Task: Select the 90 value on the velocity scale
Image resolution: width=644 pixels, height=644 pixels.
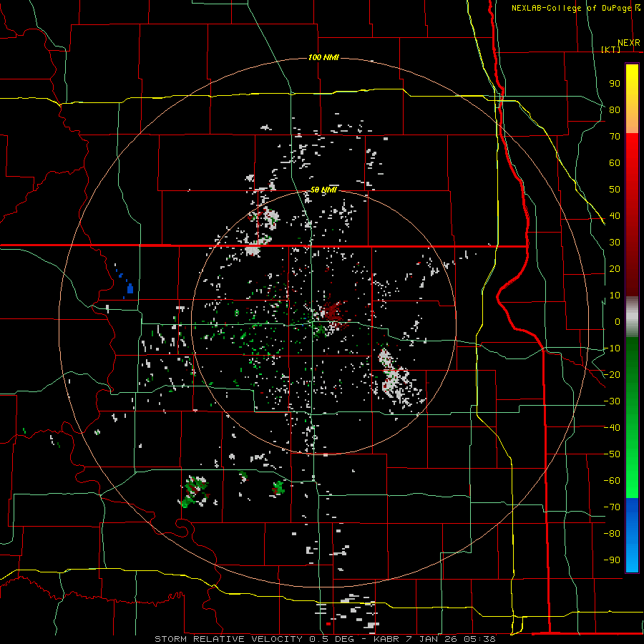Action: 615,84
